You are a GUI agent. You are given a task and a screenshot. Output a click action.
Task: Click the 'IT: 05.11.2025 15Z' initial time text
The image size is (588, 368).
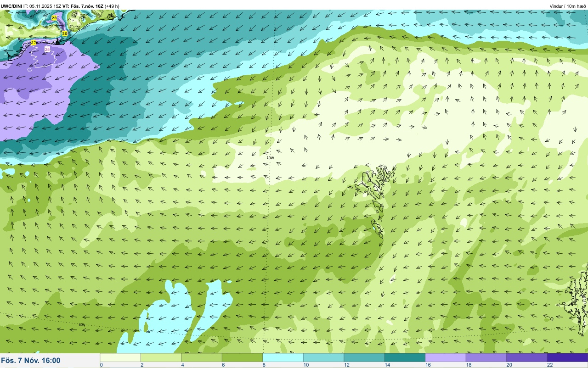(x=42, y=6)
